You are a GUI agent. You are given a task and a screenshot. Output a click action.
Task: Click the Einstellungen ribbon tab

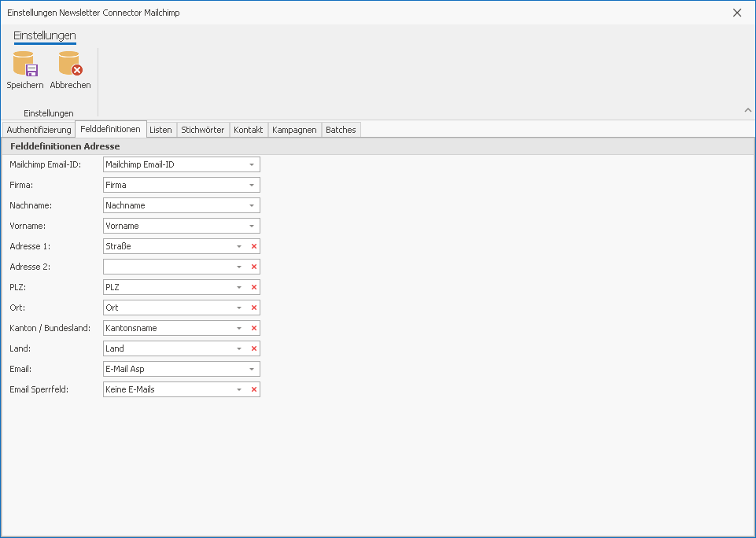(45, 35)
